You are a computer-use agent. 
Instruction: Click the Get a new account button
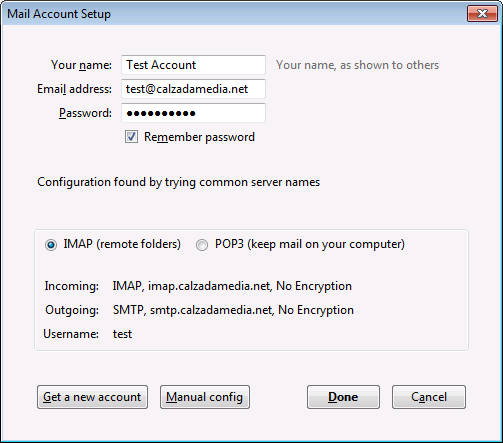point(92,397)
